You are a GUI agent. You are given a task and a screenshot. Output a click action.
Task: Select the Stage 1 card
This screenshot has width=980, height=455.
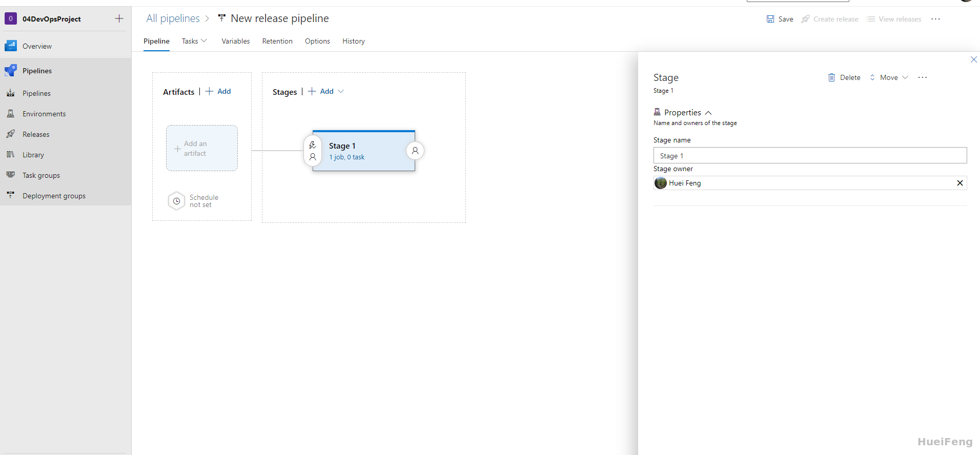(364, 151)
